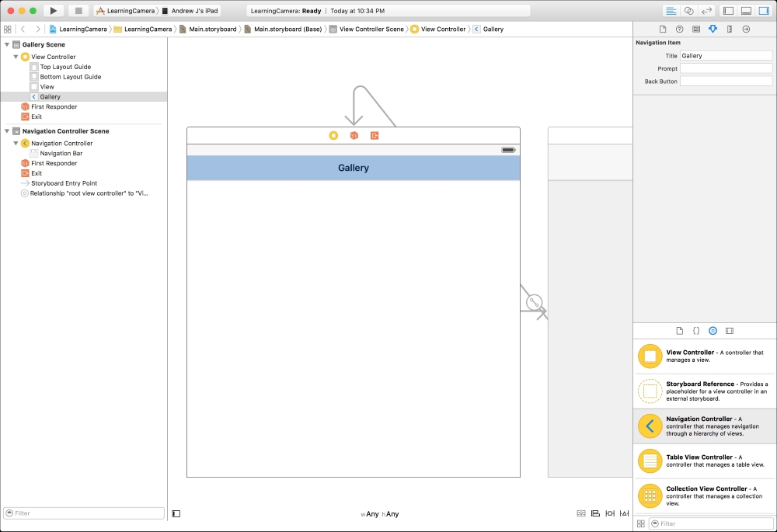Select the Object library icon
Screen dimensions: 777x532
pos(713,330)
